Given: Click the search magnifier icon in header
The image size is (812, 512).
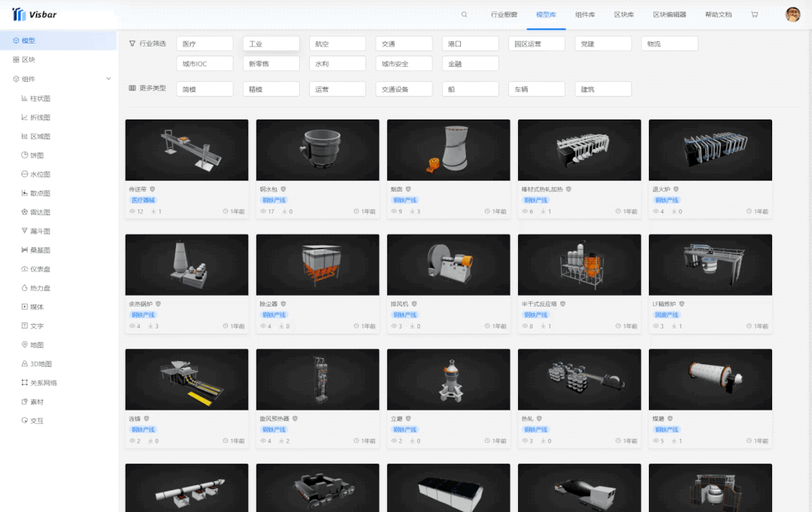Looking at the screenshot, I should coord(465,14).
